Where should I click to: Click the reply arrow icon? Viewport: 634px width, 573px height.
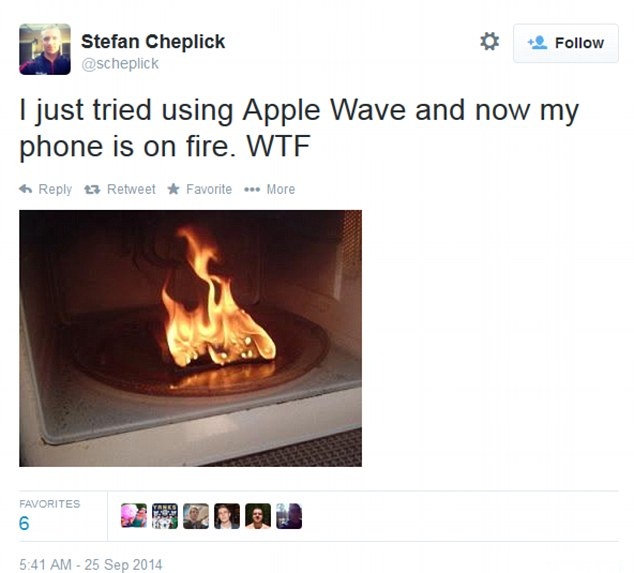pos(25,189)
